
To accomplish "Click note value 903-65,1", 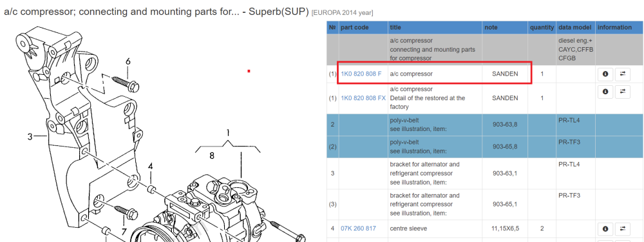I will (x=505, y=204).
